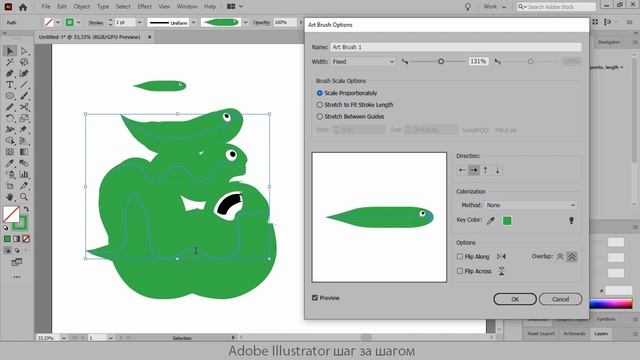
Task: Click the Art Brush Name input field
Action: (456, 47)
